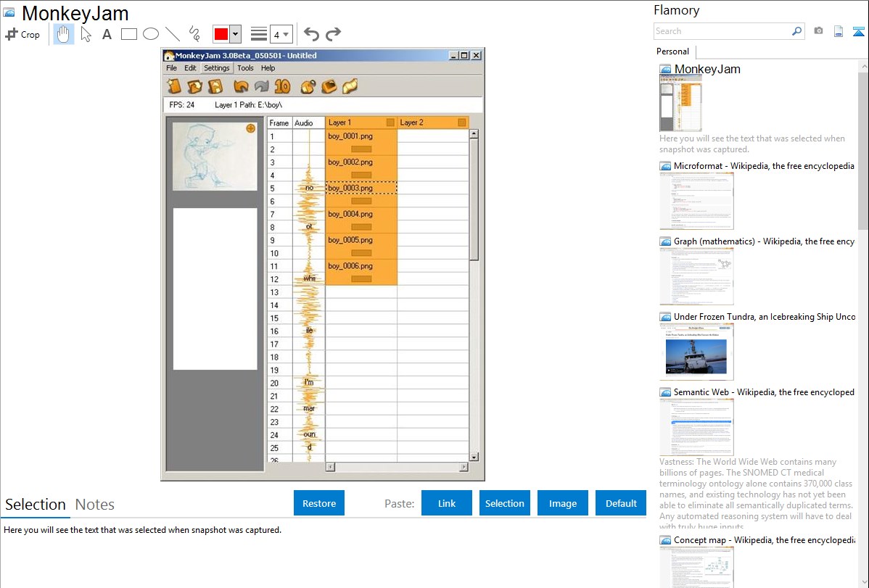Open the Selection tab
869x588 pixels.
tap(36, 505)
